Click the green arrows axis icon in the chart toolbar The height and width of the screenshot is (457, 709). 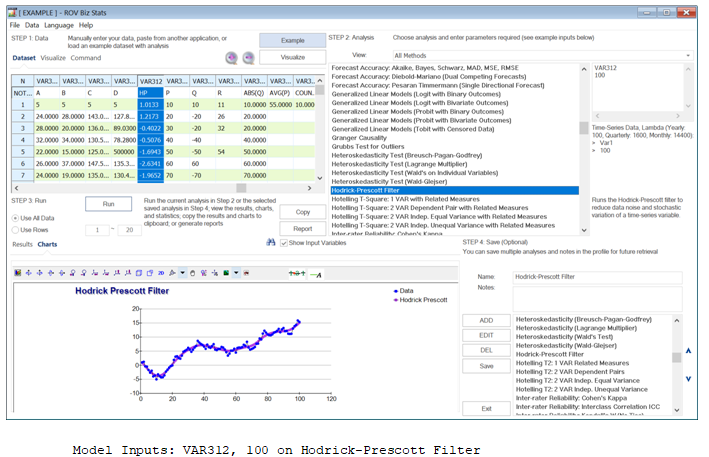(x=297, y=273)
